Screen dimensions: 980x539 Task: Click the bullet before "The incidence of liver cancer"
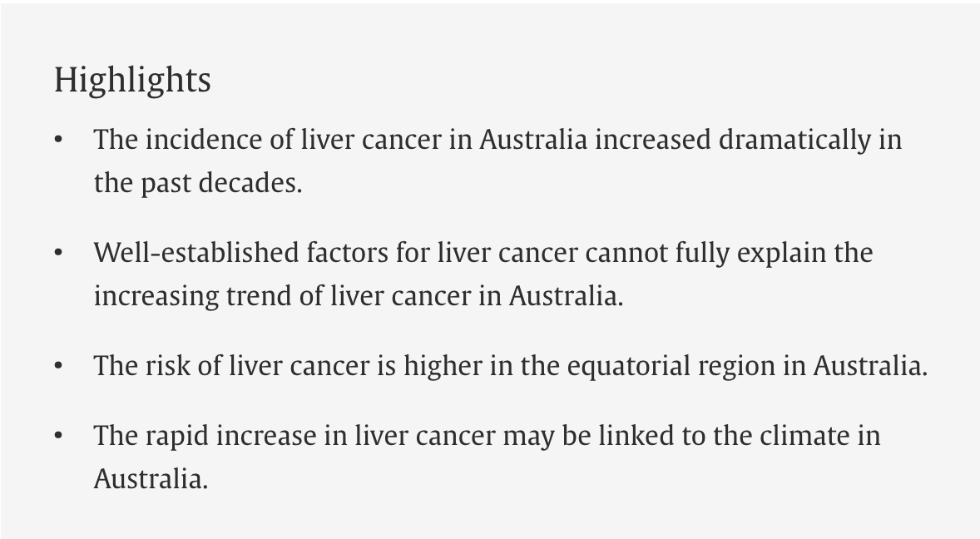pyautogui.click(x=58, y=140)
